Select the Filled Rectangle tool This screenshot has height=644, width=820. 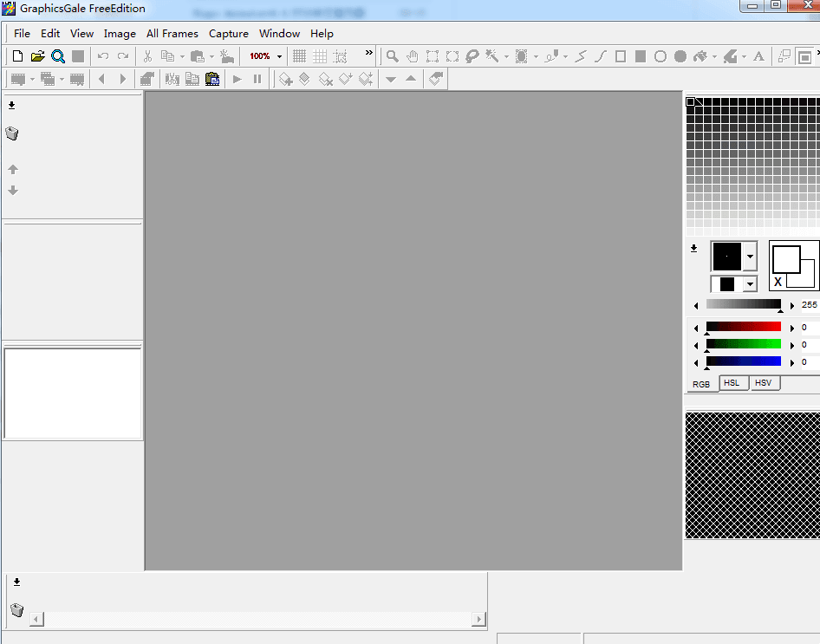[x=640, y=56]
